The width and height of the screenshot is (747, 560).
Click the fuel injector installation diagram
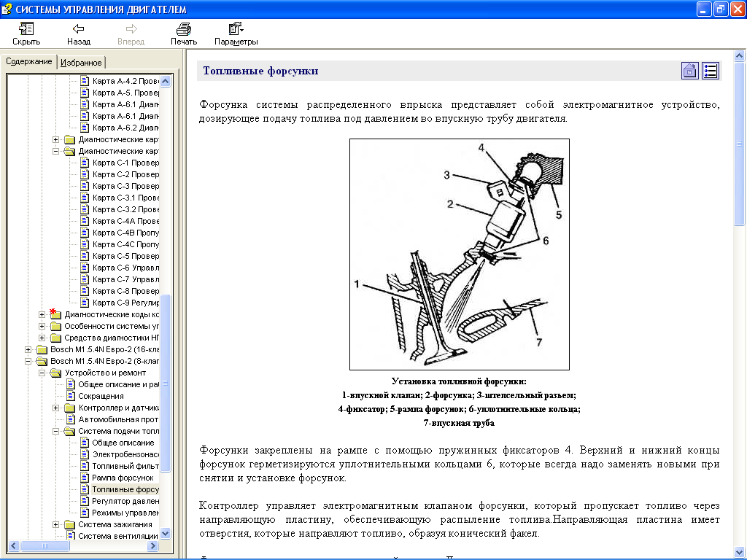[460, 254]
